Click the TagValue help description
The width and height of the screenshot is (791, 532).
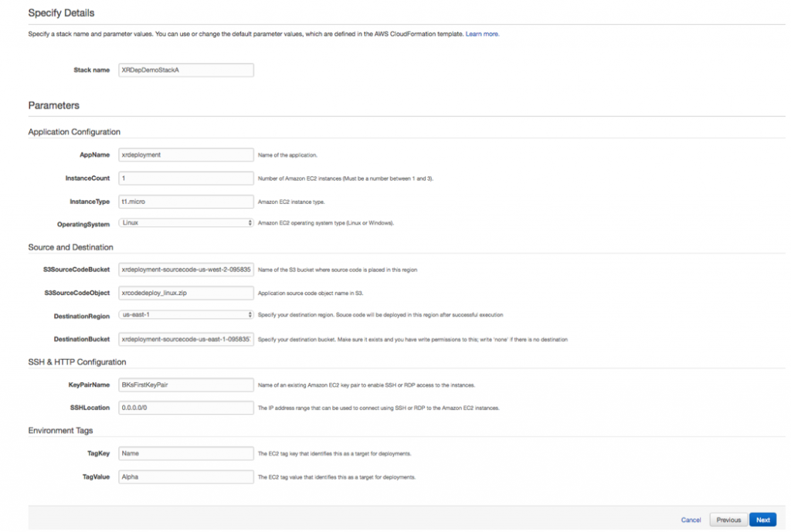[x=337, y=477]
